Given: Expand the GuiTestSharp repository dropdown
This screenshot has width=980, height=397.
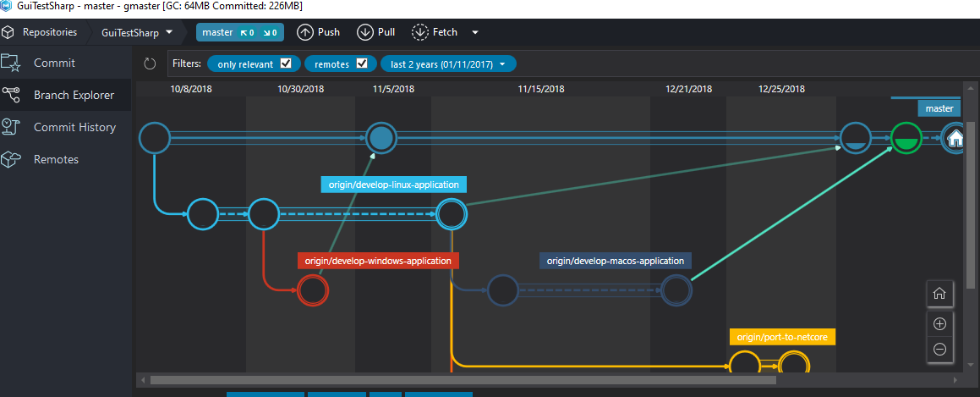Looking at the screenshot, I should point(137,32).
